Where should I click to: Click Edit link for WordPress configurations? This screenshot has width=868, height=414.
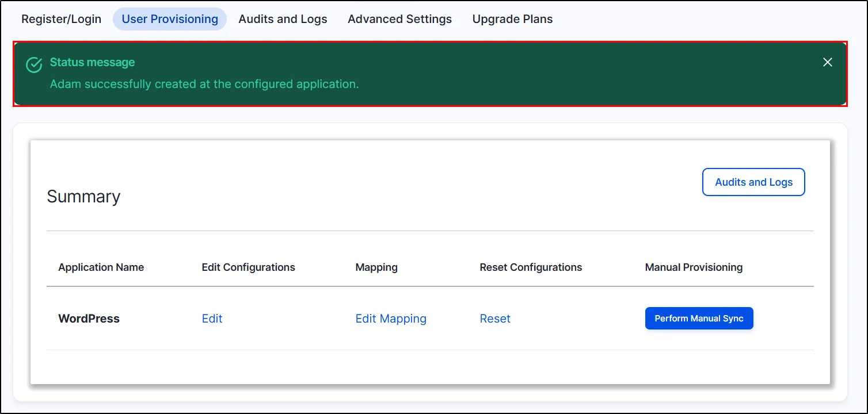pos(212,319)
